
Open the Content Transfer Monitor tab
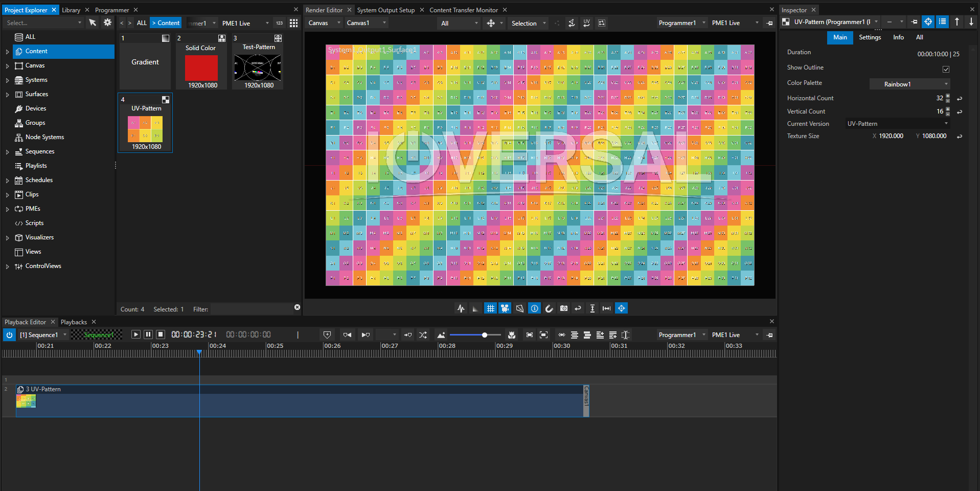[464, 10]
